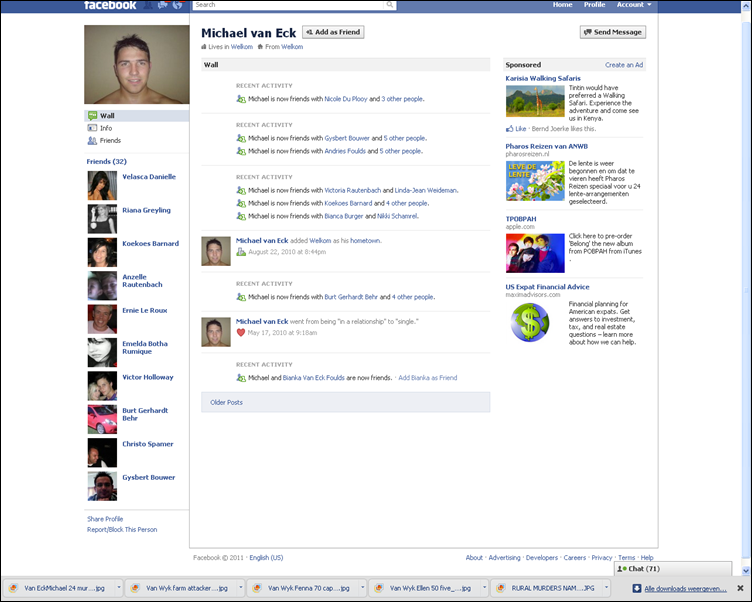Click the Pharos Reizen Leve de Lente ad image

(x=535, y=181)
